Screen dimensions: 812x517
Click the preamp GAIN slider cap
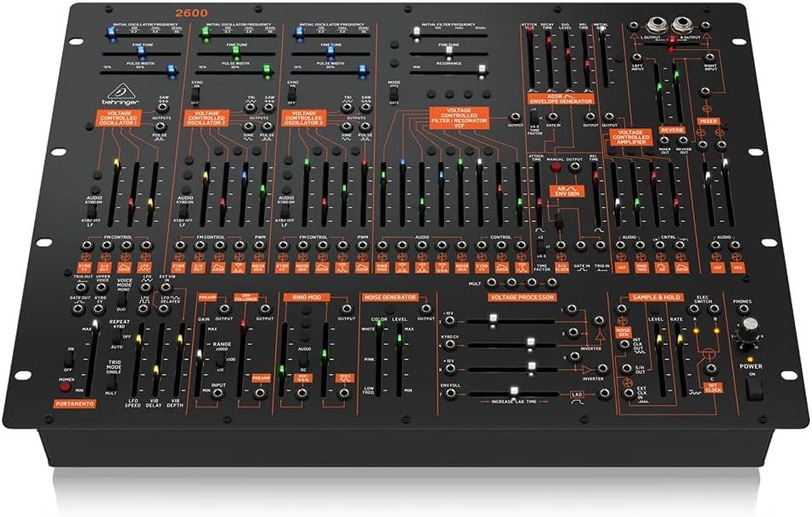pyautogui.click(x=200, y=357)
